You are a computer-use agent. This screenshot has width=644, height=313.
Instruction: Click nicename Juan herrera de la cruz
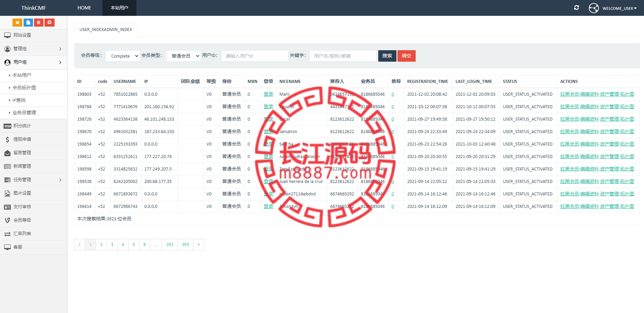point(301,182)
